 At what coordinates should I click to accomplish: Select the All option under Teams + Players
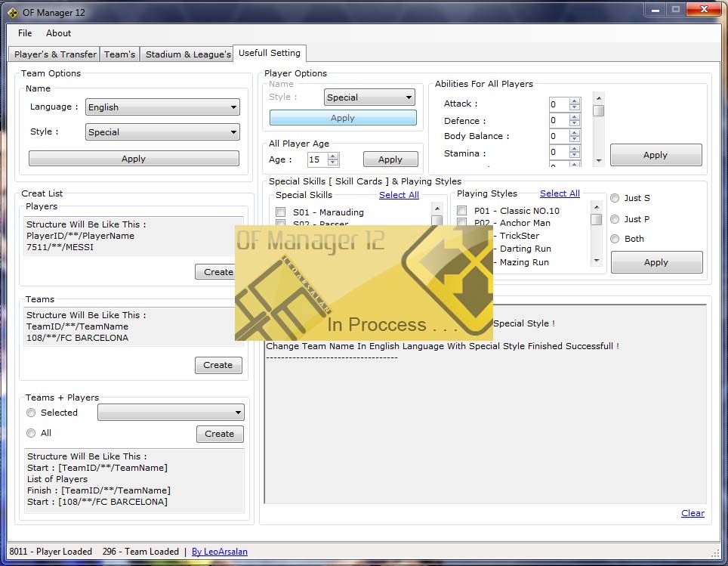(32, 433)
